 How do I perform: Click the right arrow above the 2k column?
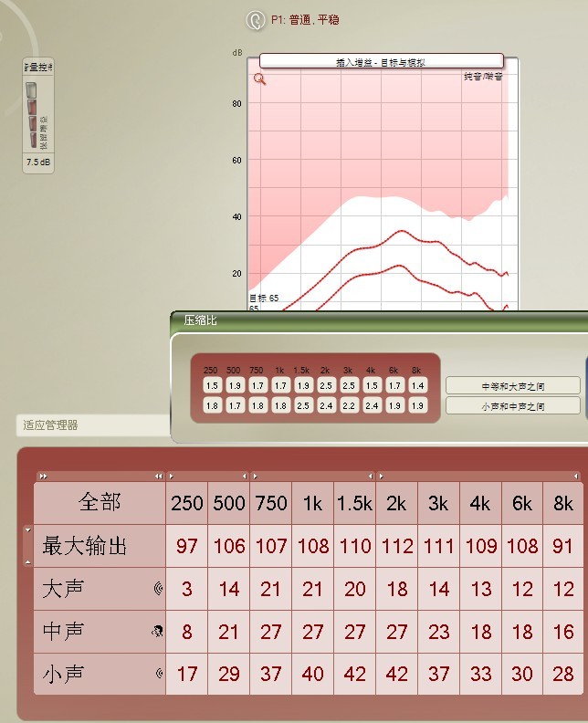pyautogui.click(x=381, y=477)
